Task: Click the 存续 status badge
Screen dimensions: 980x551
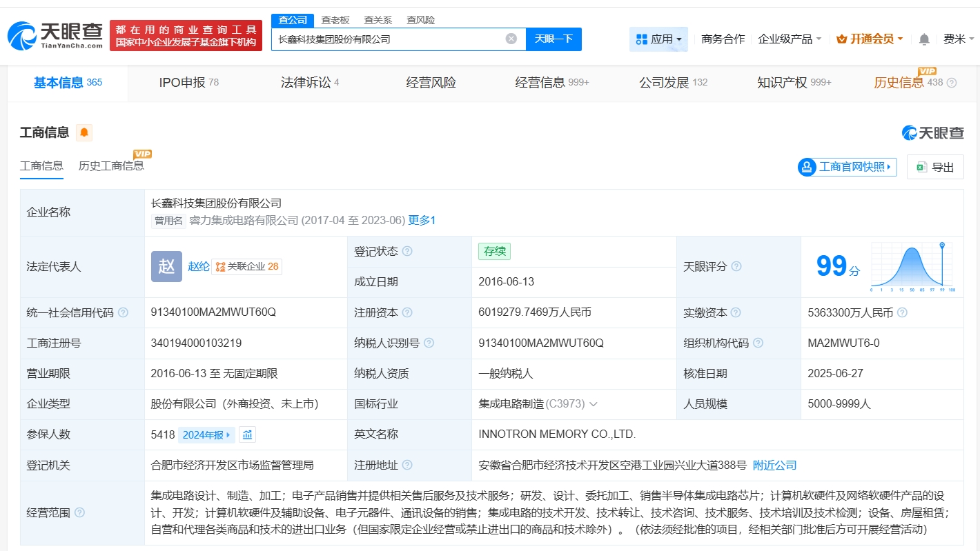Action: 494,252
